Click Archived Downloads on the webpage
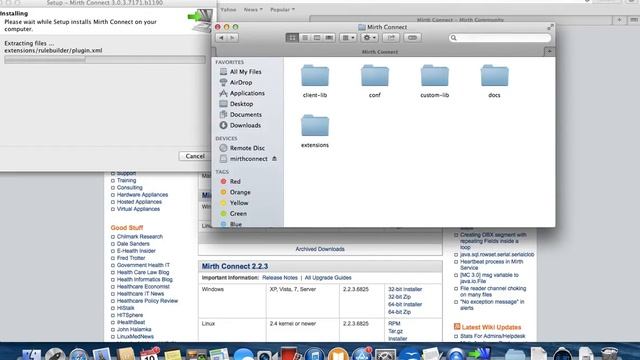Image resolution: width=640 pixels, height=360 pixels. point(320,249)
